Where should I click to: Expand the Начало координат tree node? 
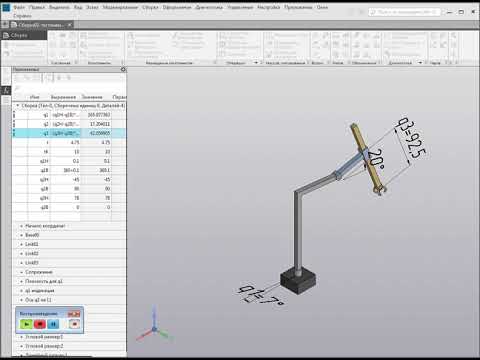pos(22,226)
